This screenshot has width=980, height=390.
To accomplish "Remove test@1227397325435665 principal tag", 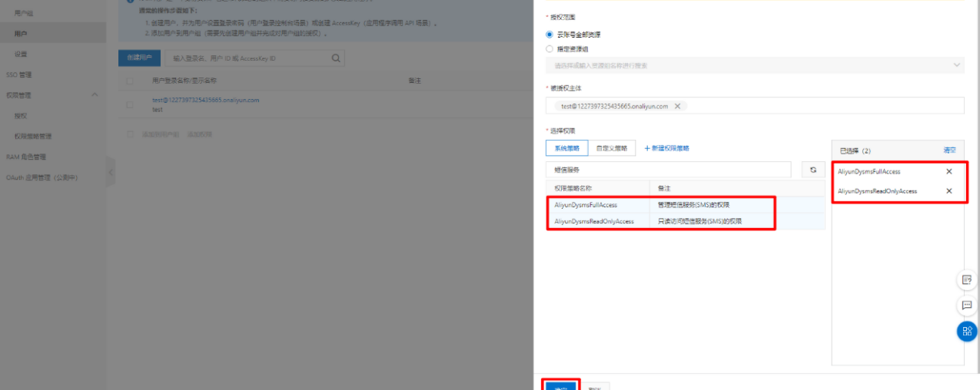I will pos(677,106).
